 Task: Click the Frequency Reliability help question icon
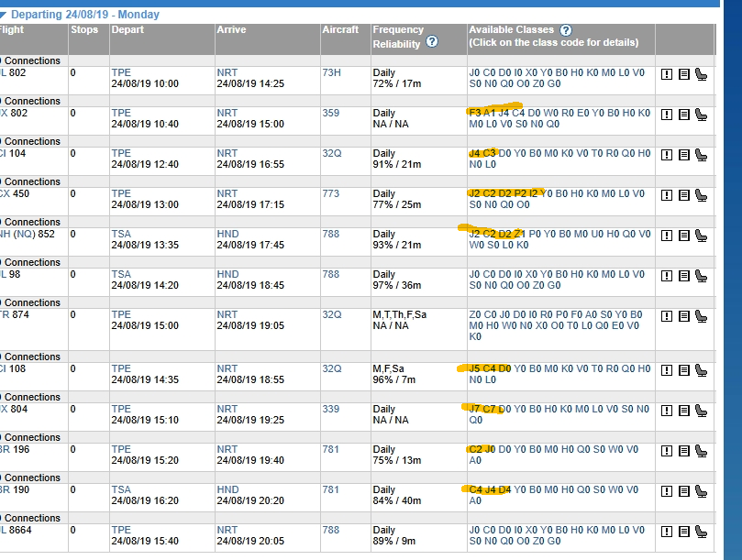(x=432, y=41)
